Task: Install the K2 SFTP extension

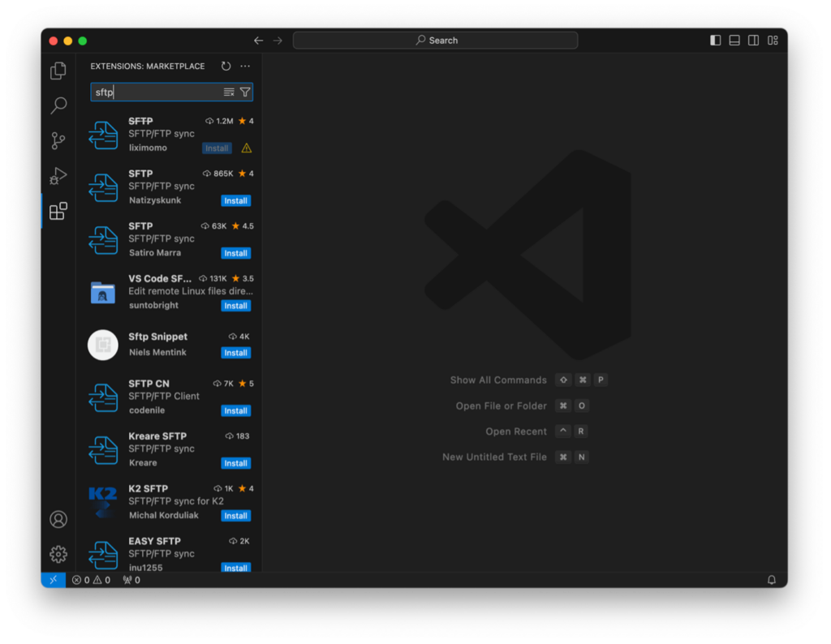Action: [x=236, y=515]
